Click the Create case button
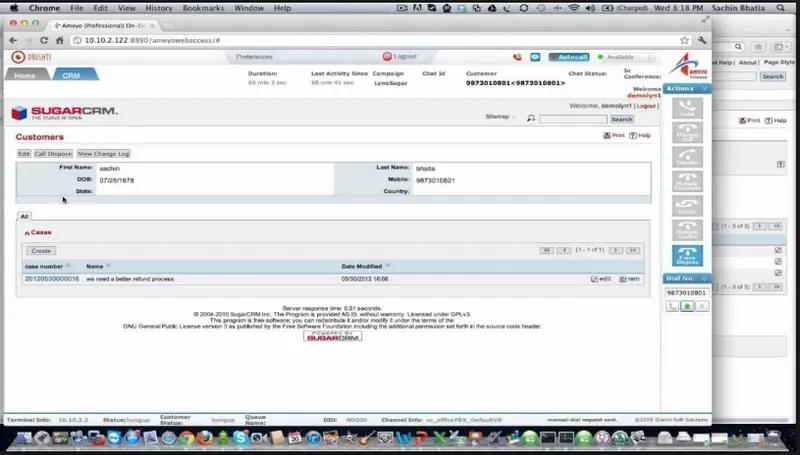800x455 pixels. 41,251
